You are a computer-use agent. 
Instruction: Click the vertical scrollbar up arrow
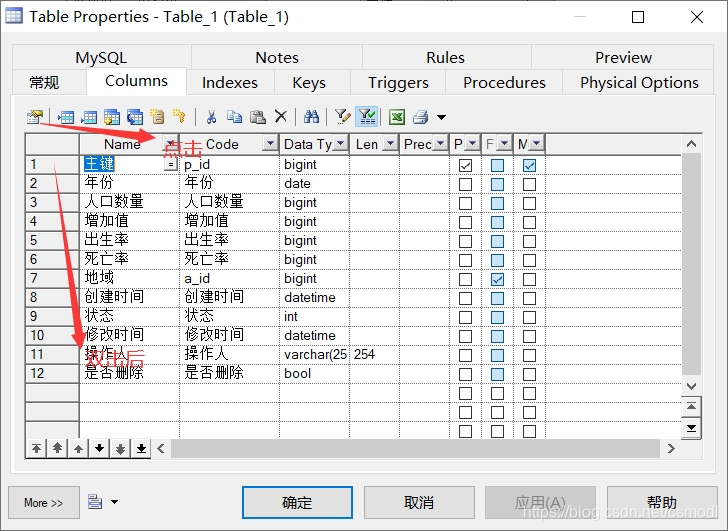[691, 144]
